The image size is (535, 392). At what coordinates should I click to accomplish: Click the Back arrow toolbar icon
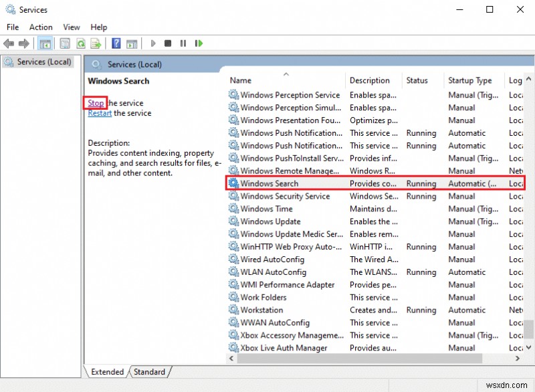pos(9,43)
